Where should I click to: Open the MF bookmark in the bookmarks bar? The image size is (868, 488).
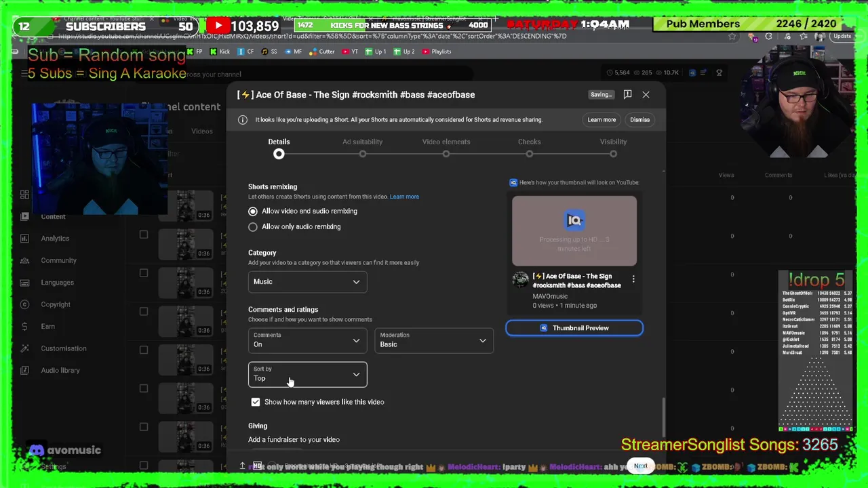tap(293, 52)
